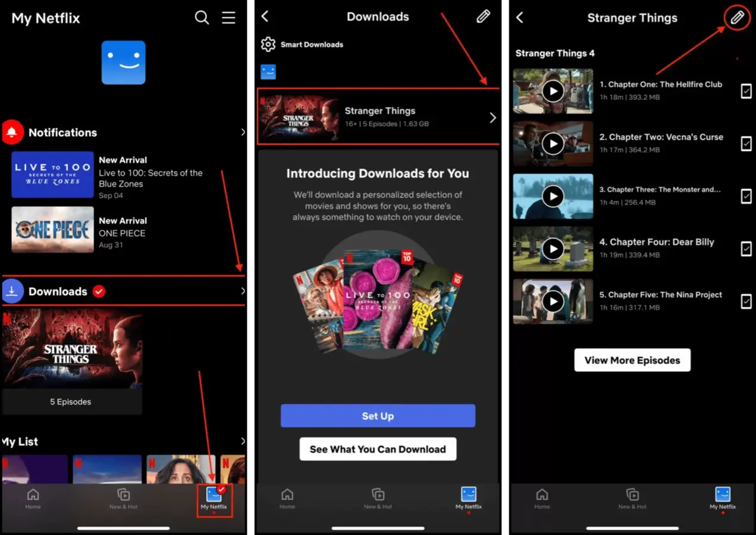This screenshot has height=535, width=756.
Task: Select checkbox for Chapter Three episode
Action: click(x=746, y=196)
